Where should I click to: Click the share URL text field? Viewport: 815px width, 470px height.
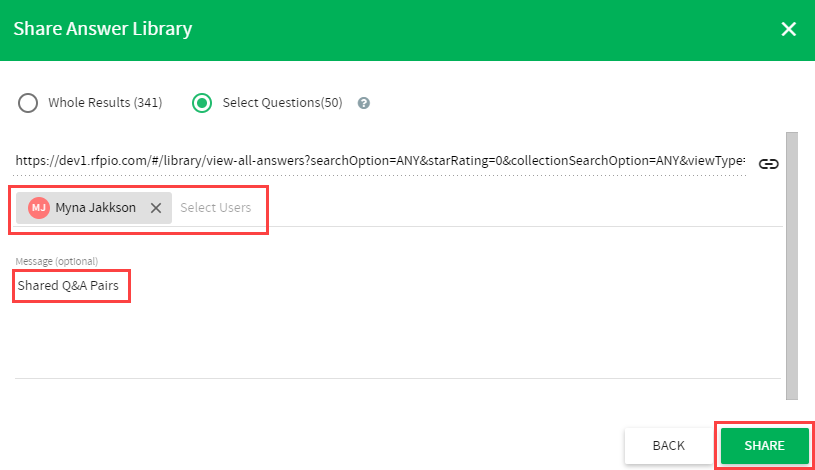380,161
